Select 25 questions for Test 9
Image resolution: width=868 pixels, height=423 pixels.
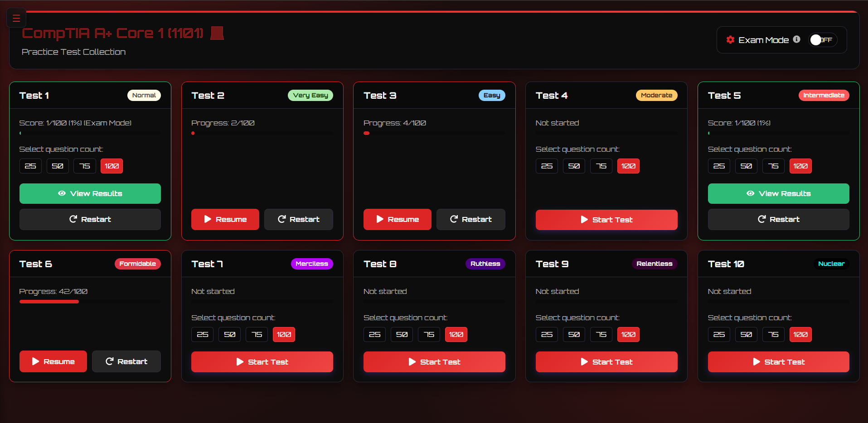[x=547, y=335]
